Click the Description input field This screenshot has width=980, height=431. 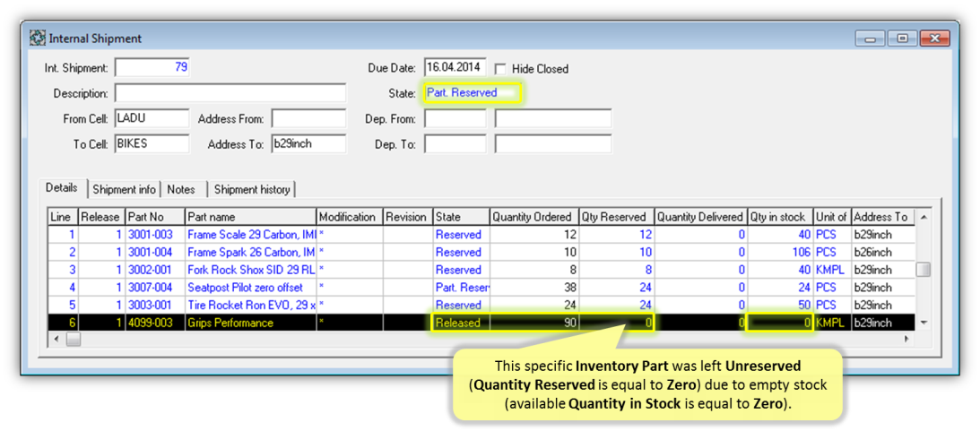(230, 93)
